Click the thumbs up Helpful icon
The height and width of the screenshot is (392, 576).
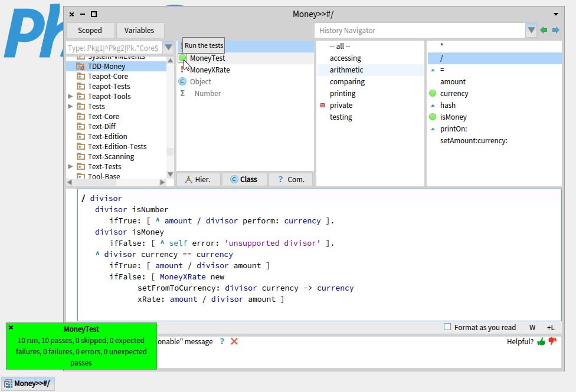coord(541,341)
